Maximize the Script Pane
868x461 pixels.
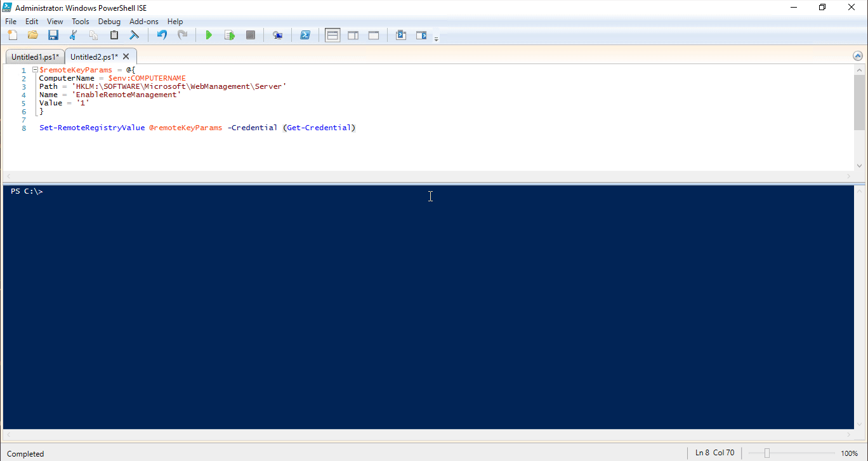373,35
